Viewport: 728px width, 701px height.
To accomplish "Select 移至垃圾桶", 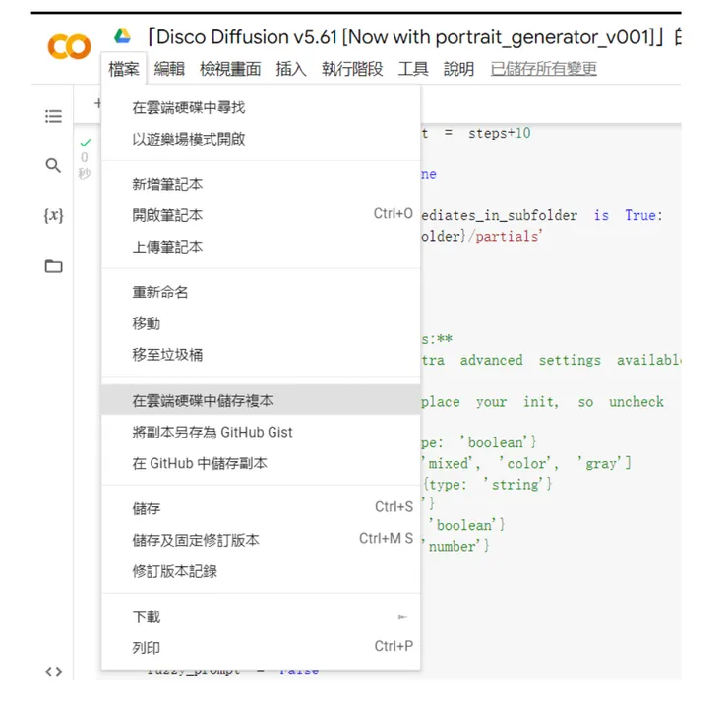I will (261, 355).
